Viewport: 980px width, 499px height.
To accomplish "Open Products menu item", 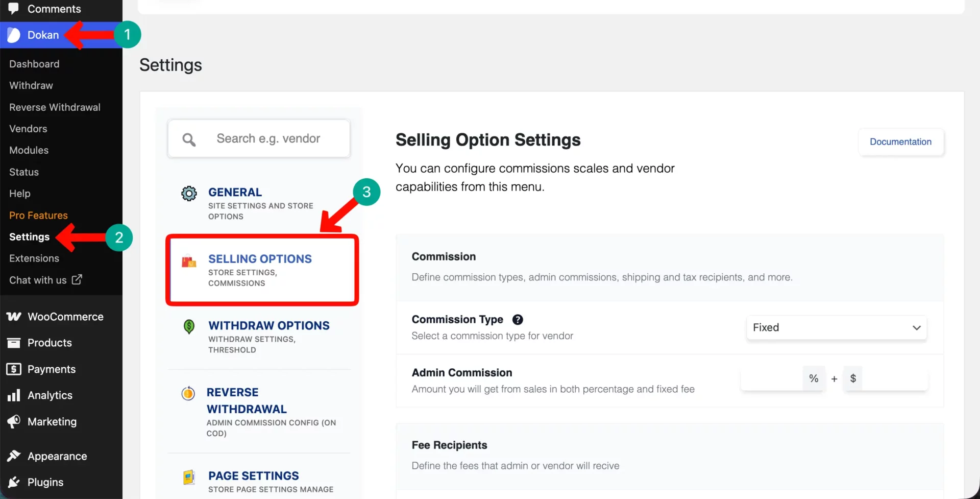I will click(50, 343).
